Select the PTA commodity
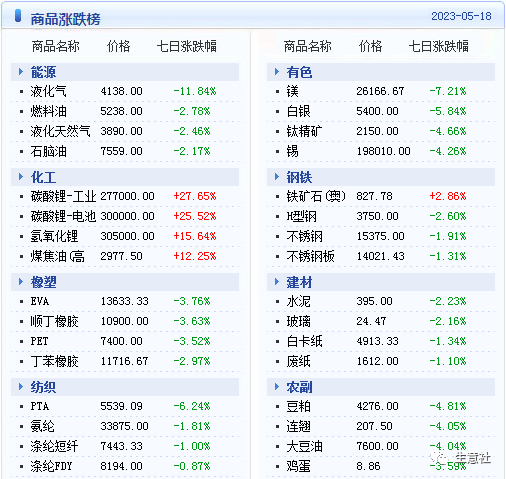Image resolution: width=506 pixels, height=479 pixels. point(40,406)
